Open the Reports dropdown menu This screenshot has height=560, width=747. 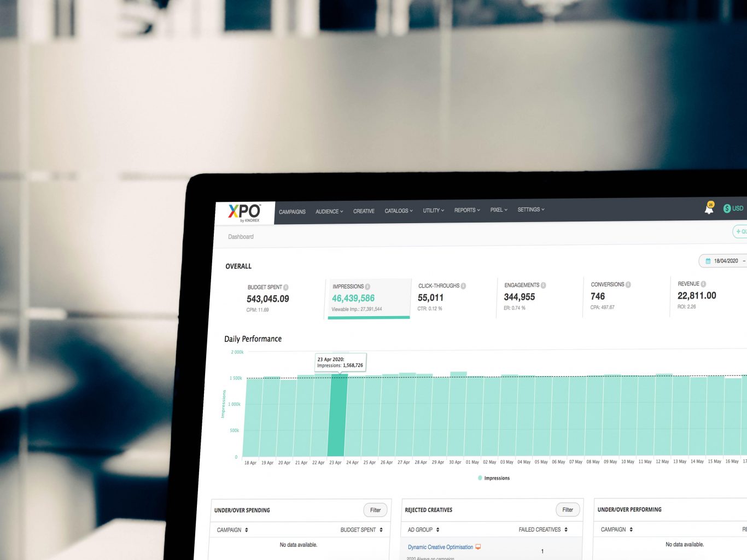(466, 210)
